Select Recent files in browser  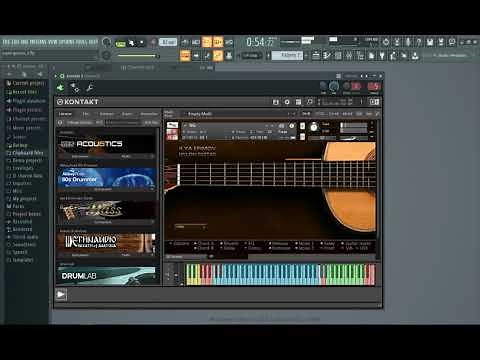(x=22, y=92)
